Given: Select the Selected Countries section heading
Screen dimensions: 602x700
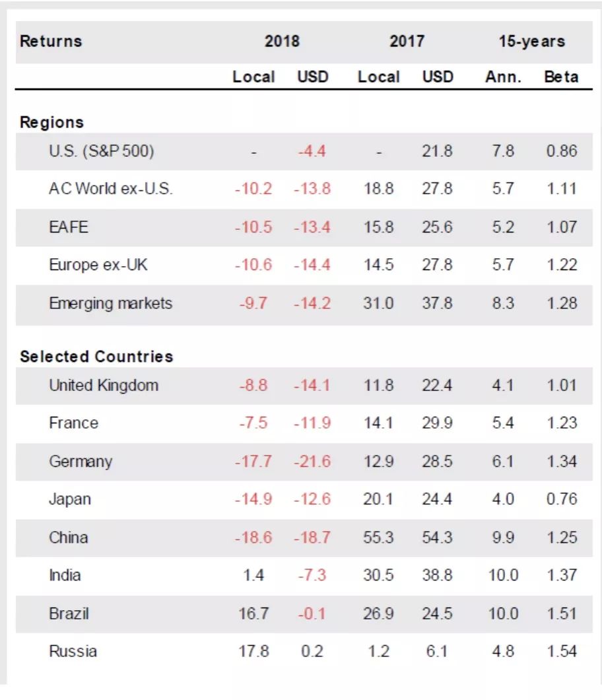Looking at the screenshot, I should (96, 357).
